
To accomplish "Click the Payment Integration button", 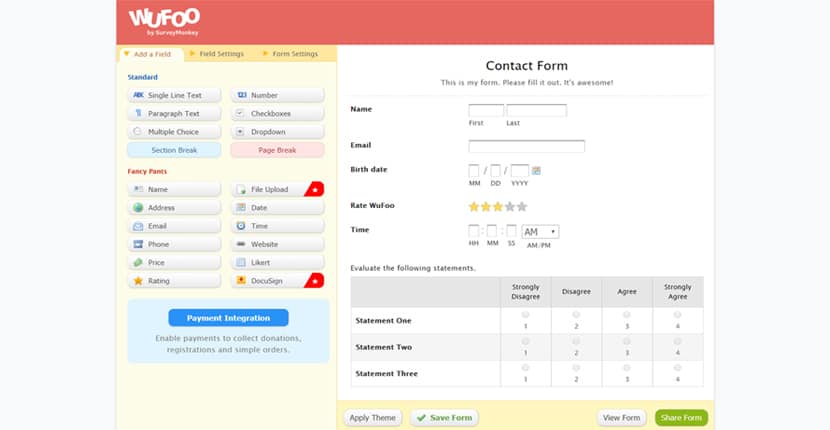I will [228, 318].
